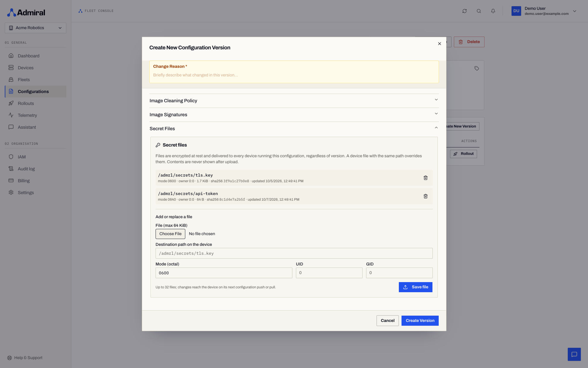Image resolution: width=588 pixels, height=368 pixels.
Task: Close the Create New Configuration Version dialog
Action: pos(440,44)
